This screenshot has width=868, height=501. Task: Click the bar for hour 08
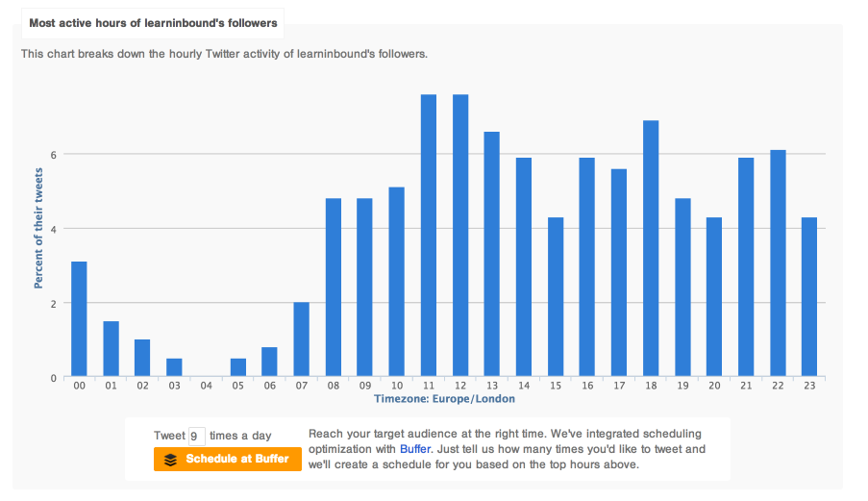(x=334, y=288)
